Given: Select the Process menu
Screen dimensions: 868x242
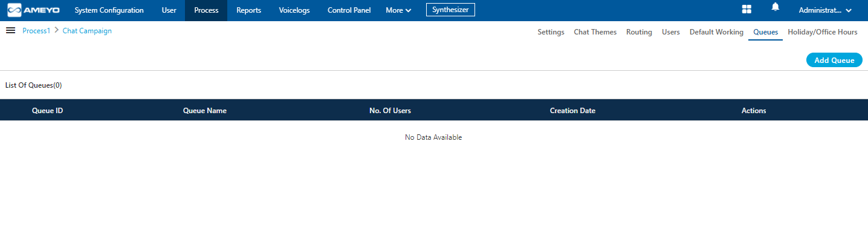Looking at the screenshot, I should pyautogui.click(x=206, y=10).
